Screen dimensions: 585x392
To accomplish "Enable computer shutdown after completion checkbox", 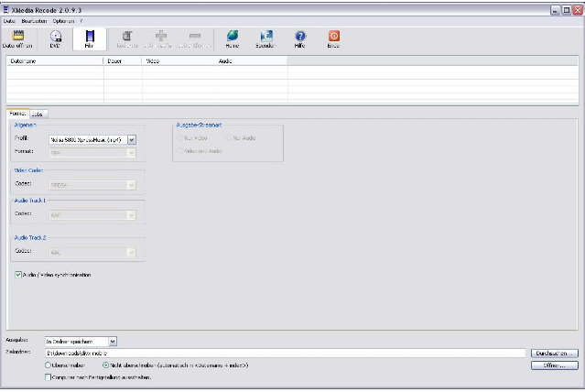I will (48, 377).
